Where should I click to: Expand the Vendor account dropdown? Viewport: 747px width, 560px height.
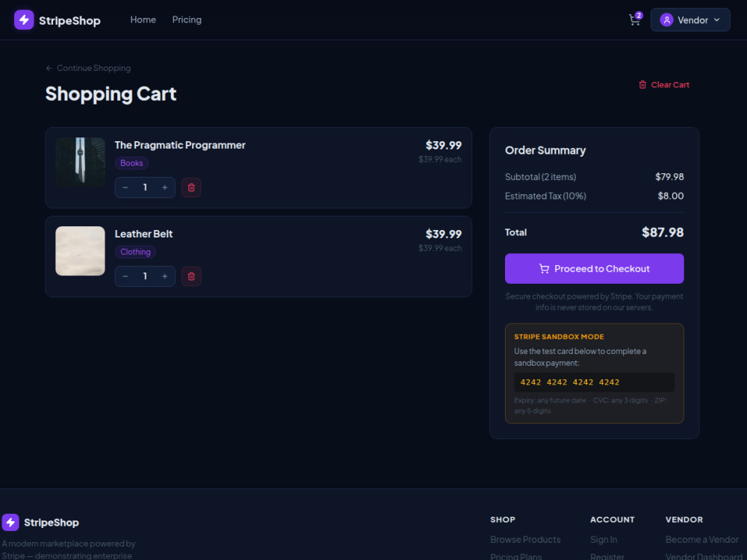(x=689, y=20)
